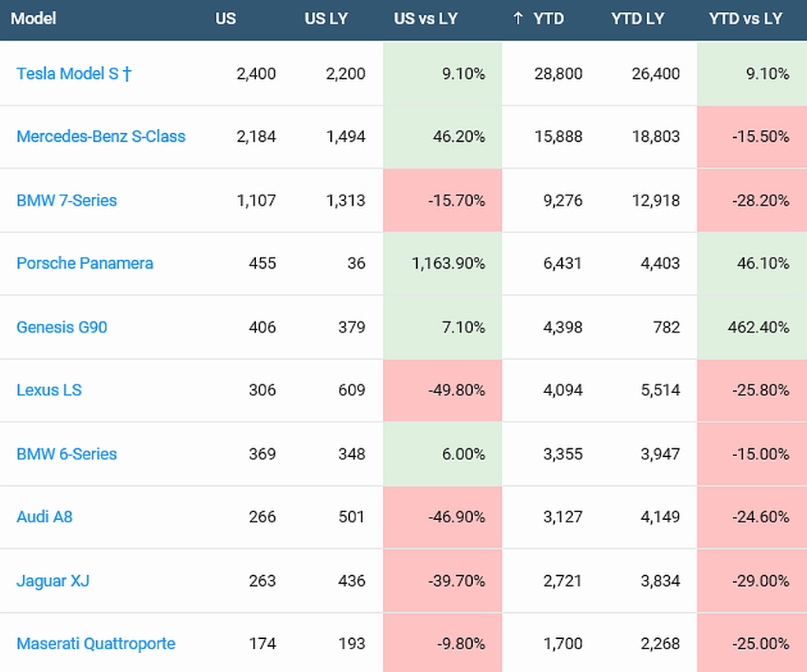This screenshot has width=807, height=672.
Task: Select the 782 YTD LY value
Action: pos(667,327)
